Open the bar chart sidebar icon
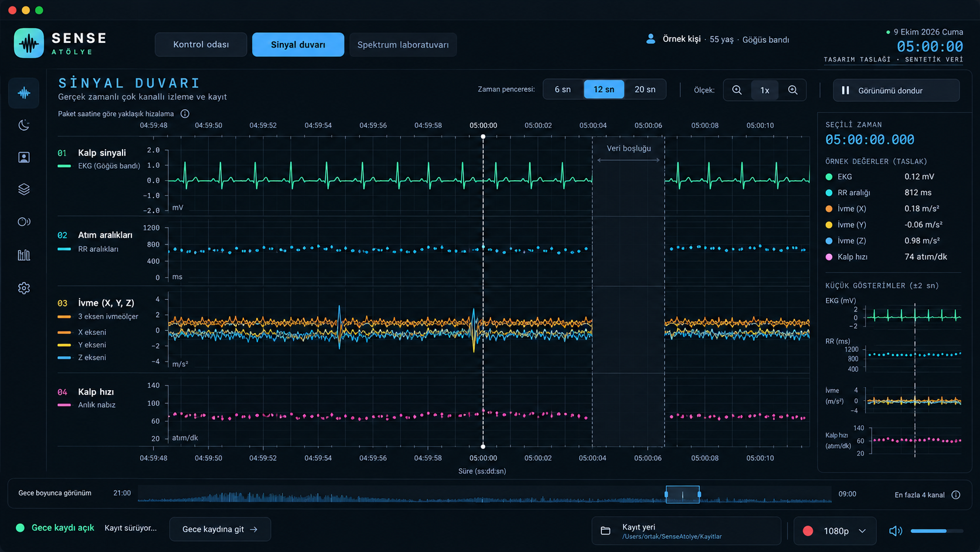Viewport: 980px width, 552px height. [x=24, y=255]
